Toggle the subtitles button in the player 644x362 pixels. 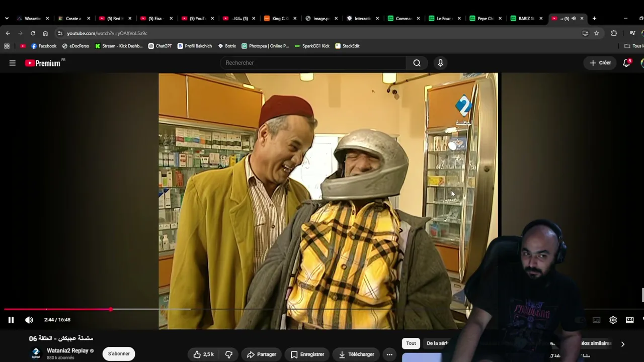click(x=596, y=320)
